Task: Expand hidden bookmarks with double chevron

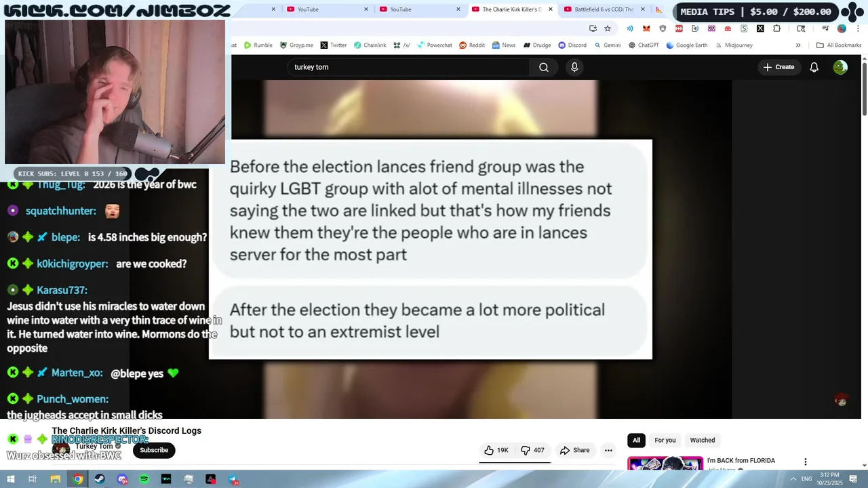Action: pyautogui.click(x=798, y=45)
